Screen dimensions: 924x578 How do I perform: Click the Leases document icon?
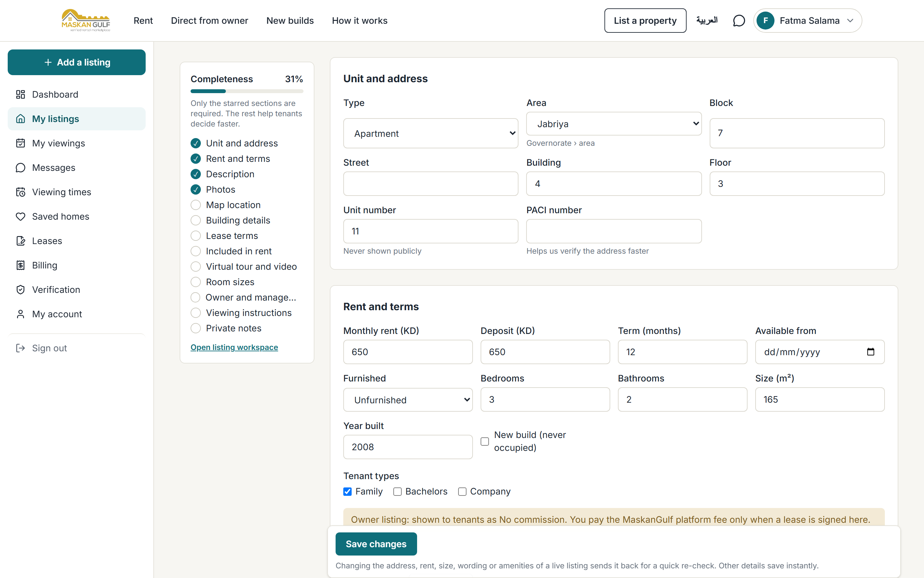(x=21, y=241)
